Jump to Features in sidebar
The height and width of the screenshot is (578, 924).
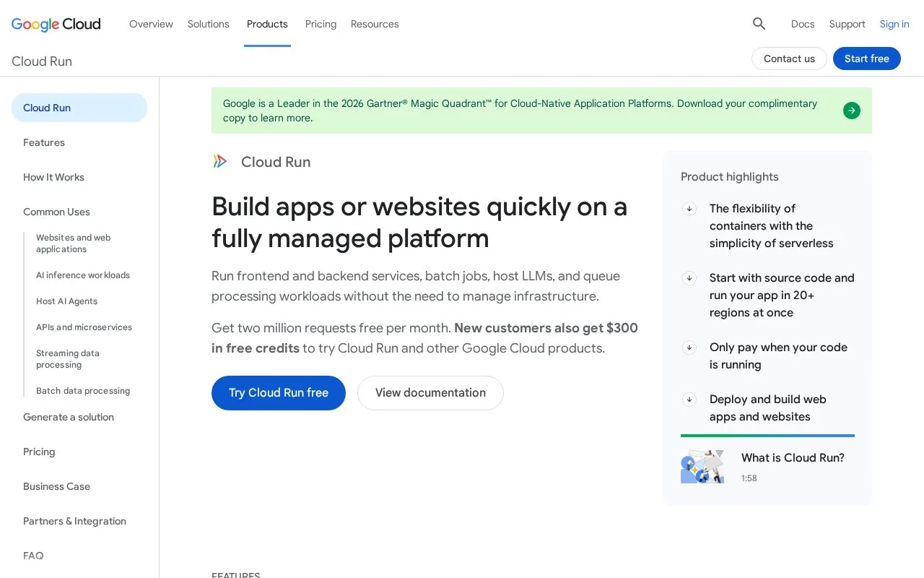click(44, 142)
